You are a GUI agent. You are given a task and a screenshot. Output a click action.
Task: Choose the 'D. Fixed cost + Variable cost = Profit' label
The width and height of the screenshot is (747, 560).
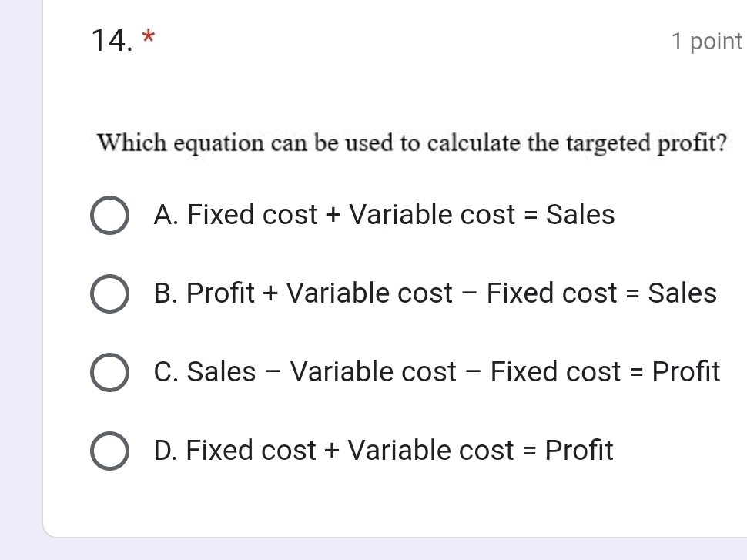pos(384,451)
